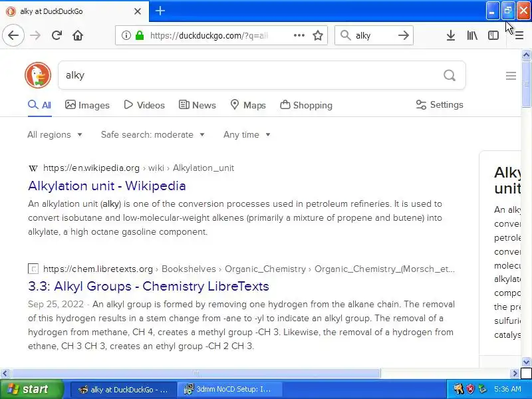
Task: Open the Safe search: moderate dropdown
Action: click(153, 135)
